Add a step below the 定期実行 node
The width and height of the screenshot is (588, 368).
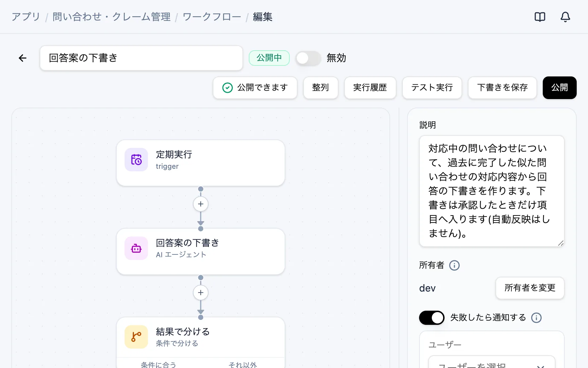(201, 204)
